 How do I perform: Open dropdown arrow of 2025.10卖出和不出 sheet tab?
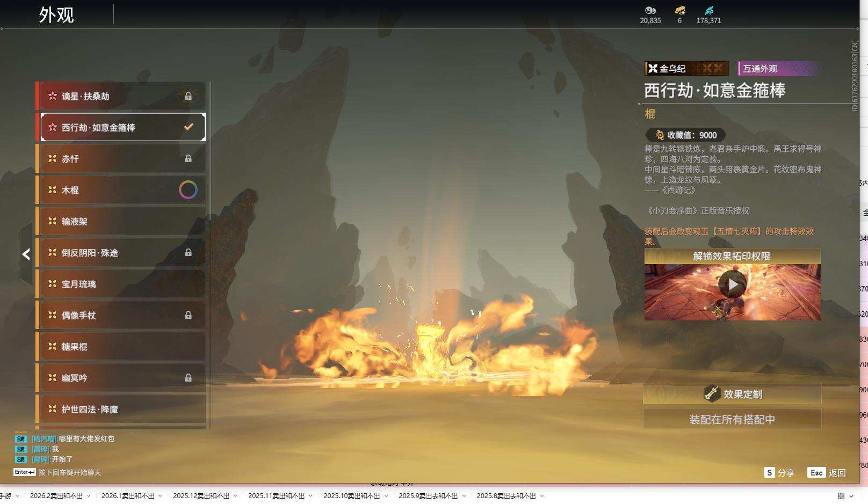coord(386,496)
